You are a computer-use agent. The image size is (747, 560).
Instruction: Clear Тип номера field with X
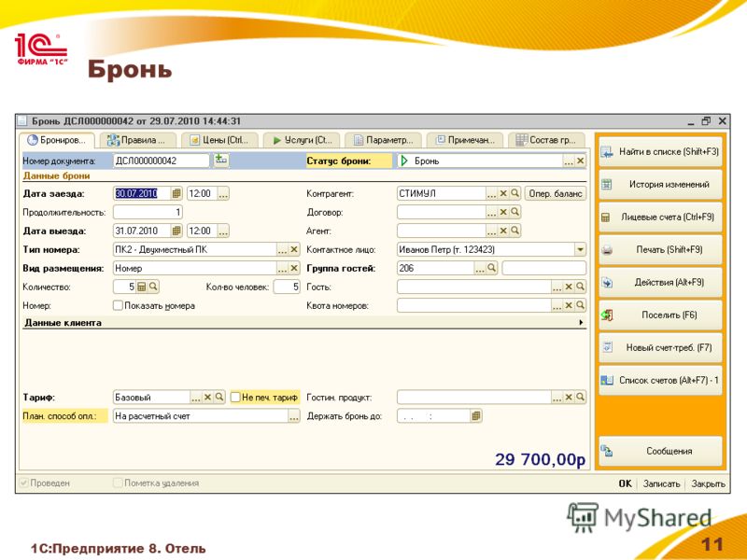(x=294, y=249)
